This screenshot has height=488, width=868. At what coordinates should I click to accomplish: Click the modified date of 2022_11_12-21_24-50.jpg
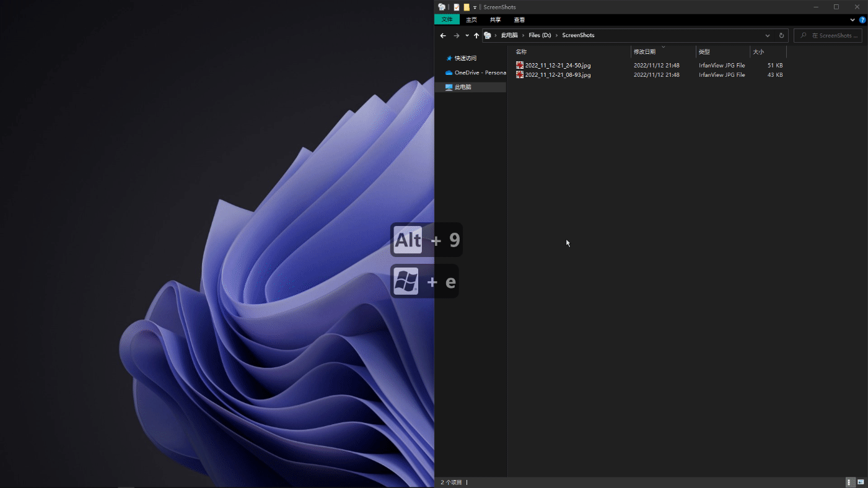[656, 65]
